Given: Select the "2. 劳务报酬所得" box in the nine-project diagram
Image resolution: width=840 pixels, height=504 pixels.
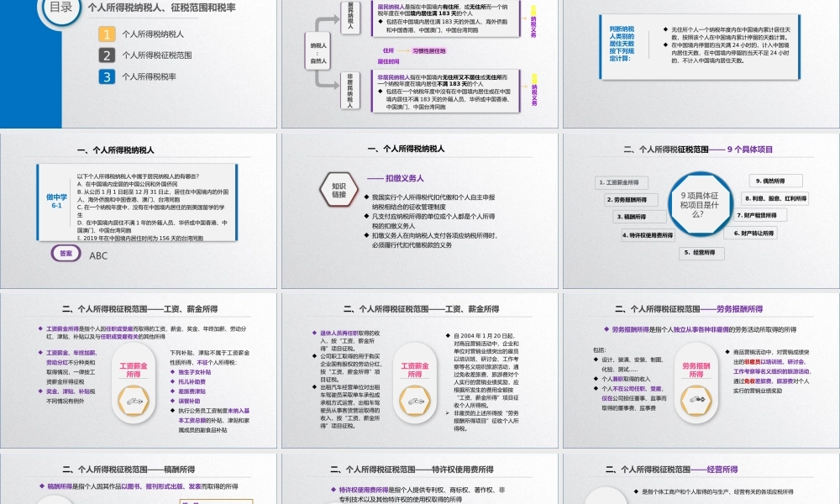Looking at the screenshot, I should pyautogui.click(x=631, y=200).
